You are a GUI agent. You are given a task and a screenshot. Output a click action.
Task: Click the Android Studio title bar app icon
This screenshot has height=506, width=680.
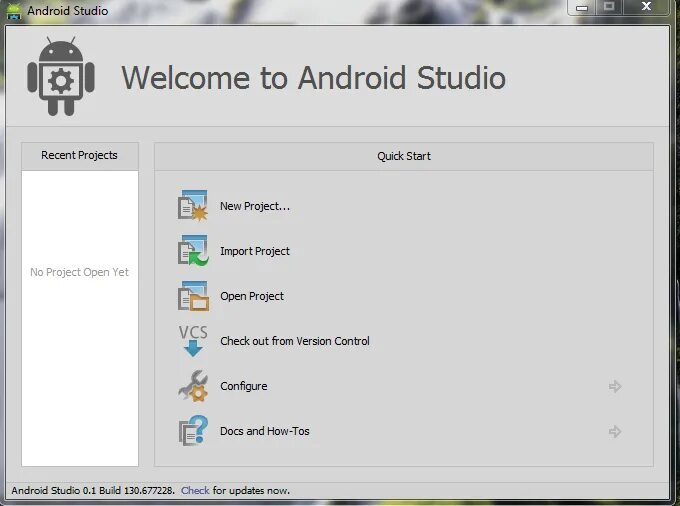[13, 11]
